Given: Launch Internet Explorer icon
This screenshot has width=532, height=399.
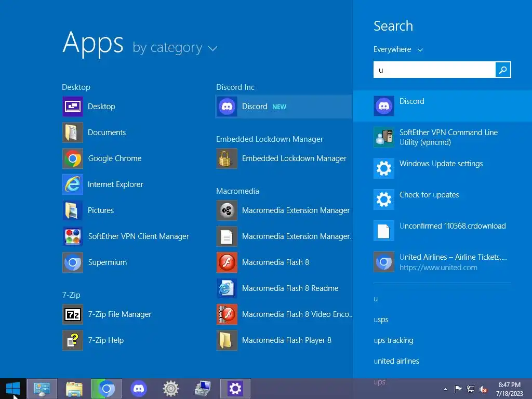Looking at the screenshot, I should [x=73, y=184].
